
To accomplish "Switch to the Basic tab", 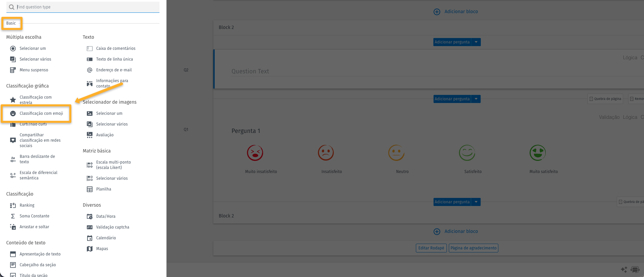I will tap(11, 23).
